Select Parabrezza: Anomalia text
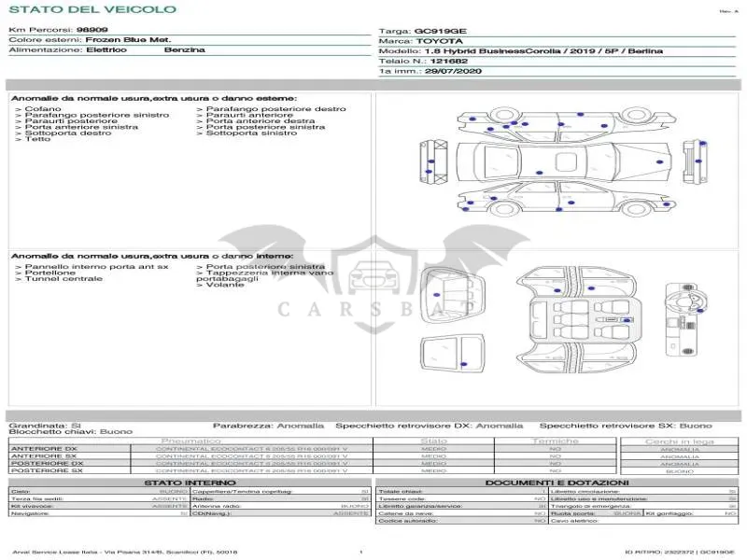This screenshot has height=560, width=747. [268, 426]
